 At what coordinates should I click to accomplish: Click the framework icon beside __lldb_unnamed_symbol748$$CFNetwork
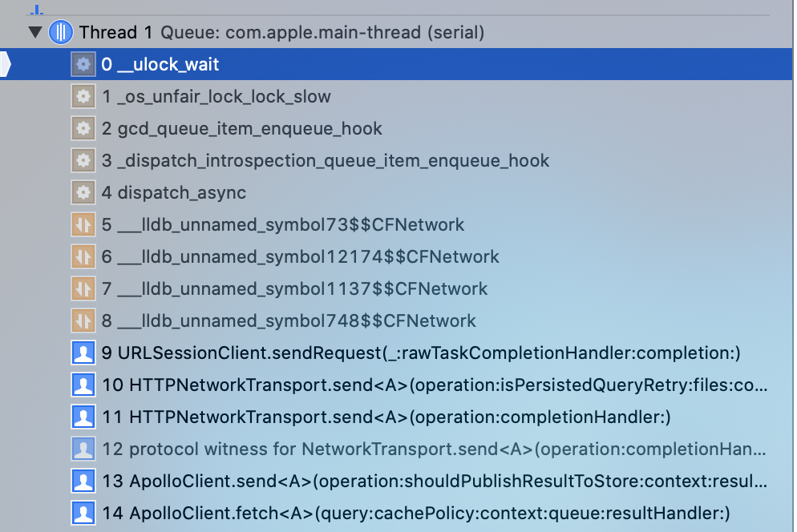click(83, 320)
